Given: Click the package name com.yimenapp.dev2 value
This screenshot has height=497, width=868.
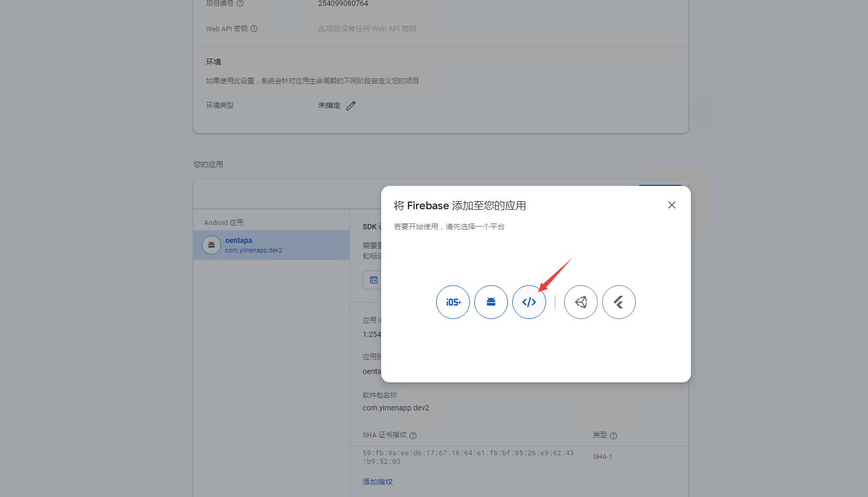Looking at the screenshot, I should click(396, 408).
